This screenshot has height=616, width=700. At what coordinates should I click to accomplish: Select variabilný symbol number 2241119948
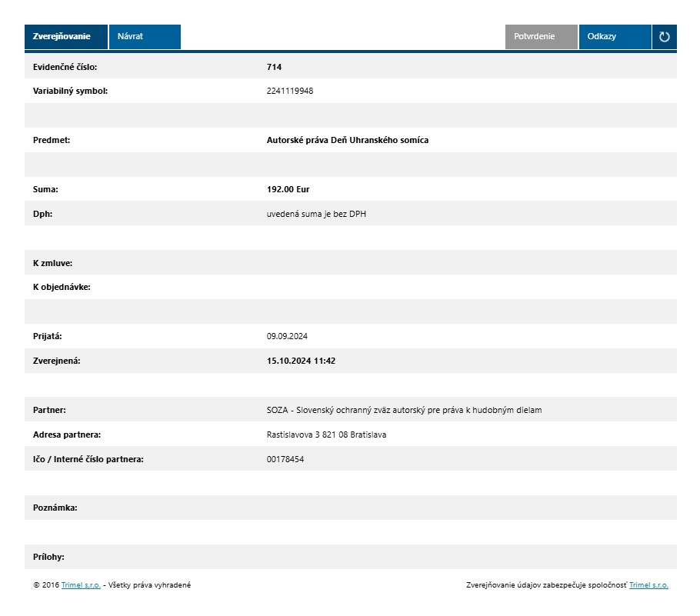coord(290,91)
